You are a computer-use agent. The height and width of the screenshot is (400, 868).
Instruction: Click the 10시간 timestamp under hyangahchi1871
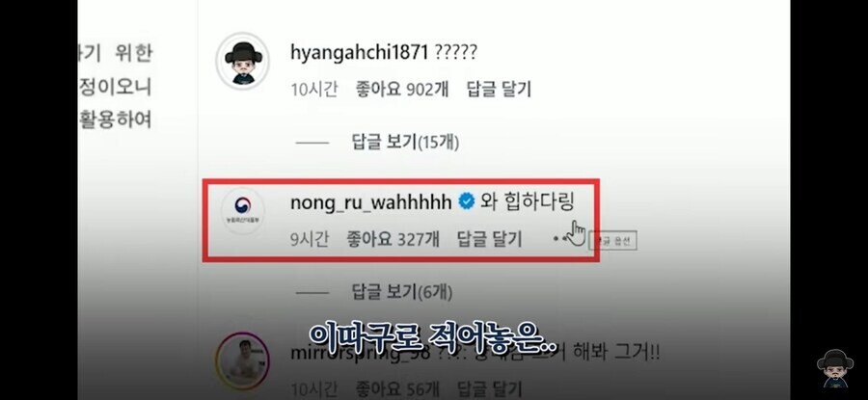(x=313, y=89)
